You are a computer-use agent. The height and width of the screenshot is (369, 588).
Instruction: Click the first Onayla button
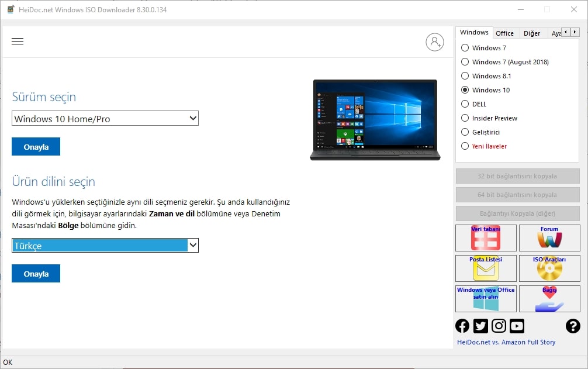tap(36, 146)
